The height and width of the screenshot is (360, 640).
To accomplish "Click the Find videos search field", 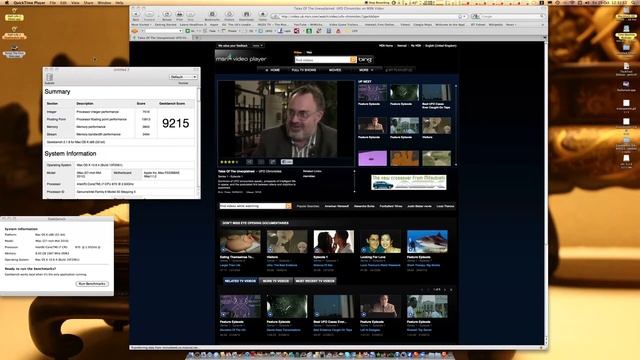I will pos(322,60).
